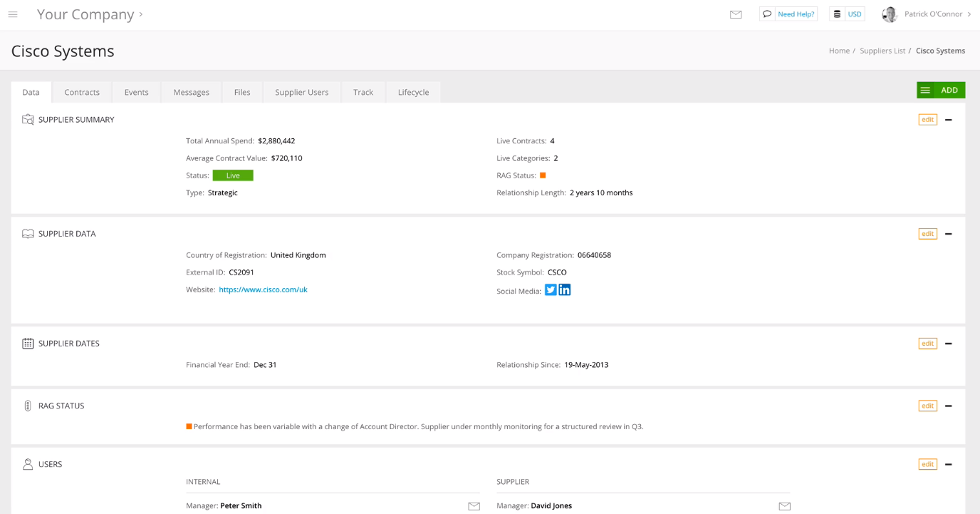Open the header mail envelope icon
Viewport: 980px width, 514px height.
point(736,14)
